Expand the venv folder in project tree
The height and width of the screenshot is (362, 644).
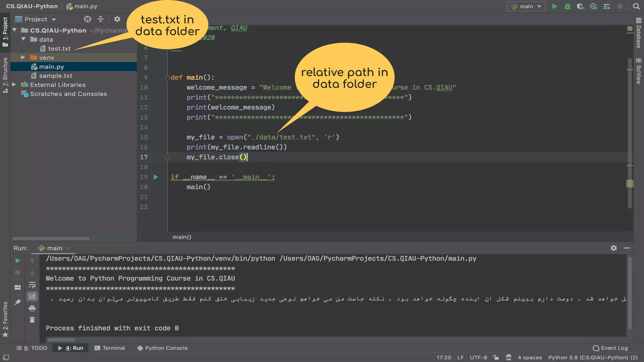(23, 58)
